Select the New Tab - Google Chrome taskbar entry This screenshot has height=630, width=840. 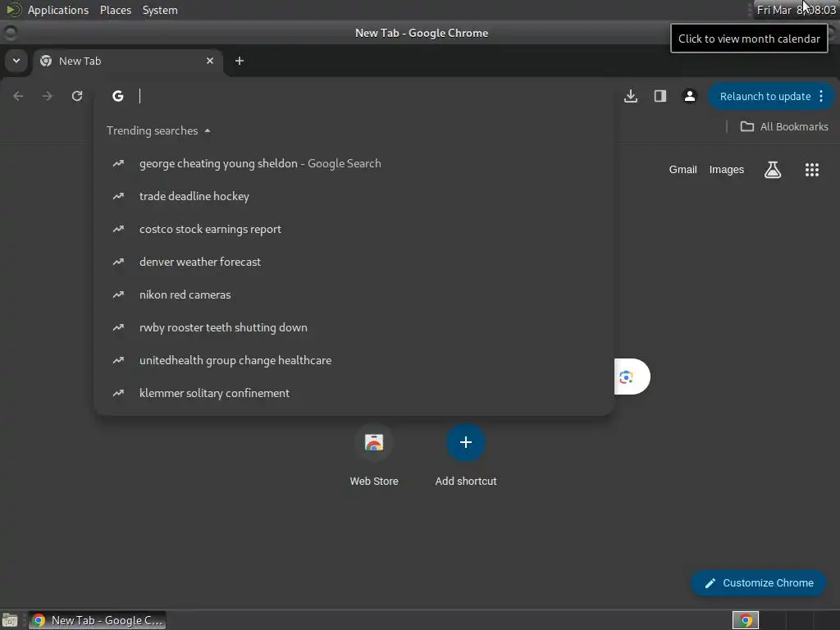click(98, 620)
